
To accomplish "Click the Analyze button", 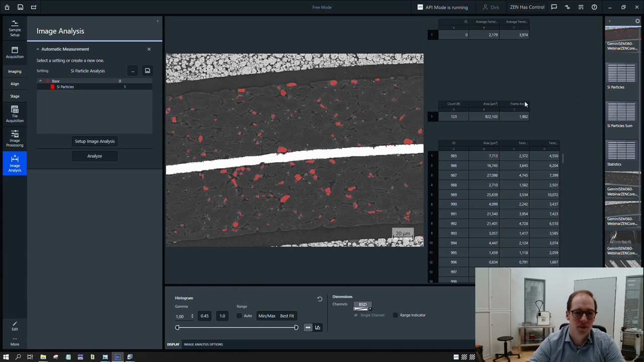I will point(95,156).
